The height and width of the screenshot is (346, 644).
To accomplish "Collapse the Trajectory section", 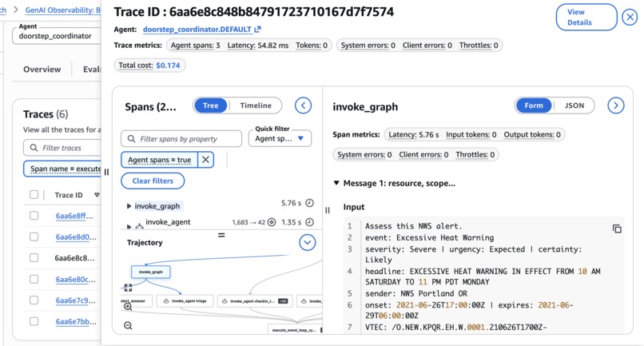I will [307, 242].
